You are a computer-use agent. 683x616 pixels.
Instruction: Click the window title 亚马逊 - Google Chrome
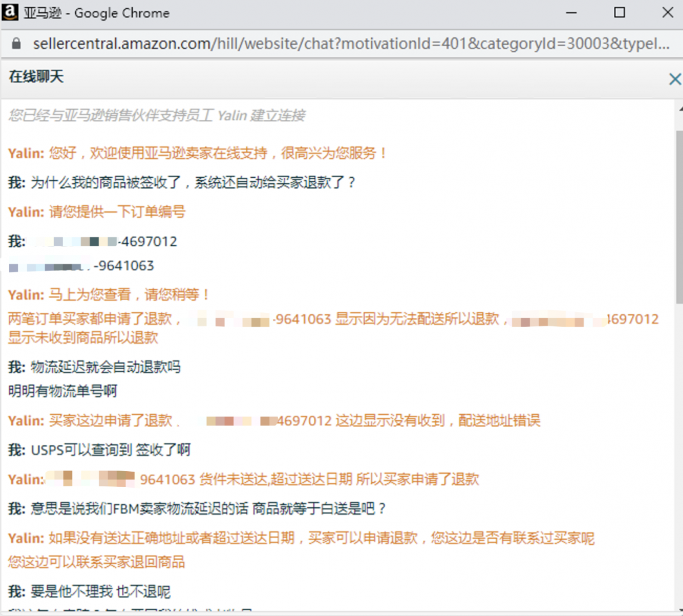click(96, 13)
